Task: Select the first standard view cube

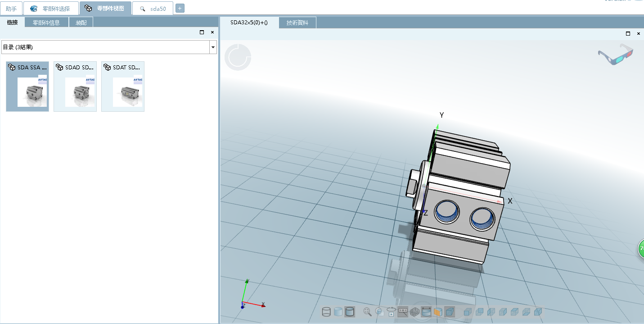Action: click(468, 311)
